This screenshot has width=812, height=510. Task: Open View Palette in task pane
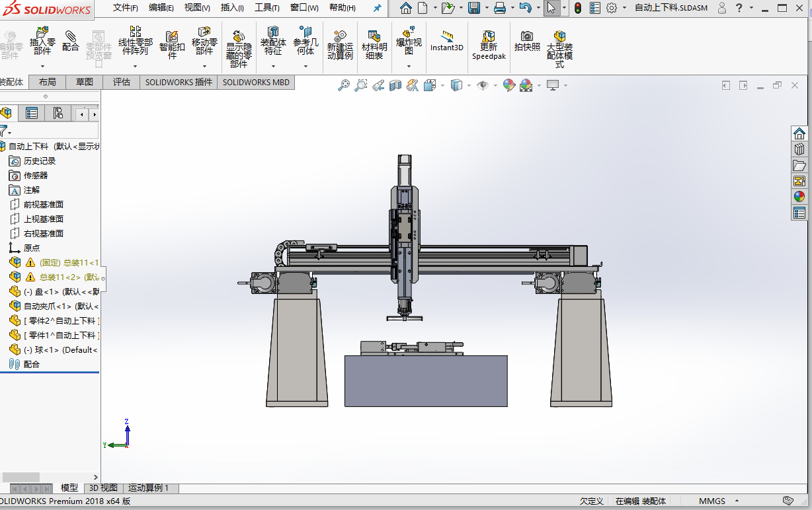799,181
